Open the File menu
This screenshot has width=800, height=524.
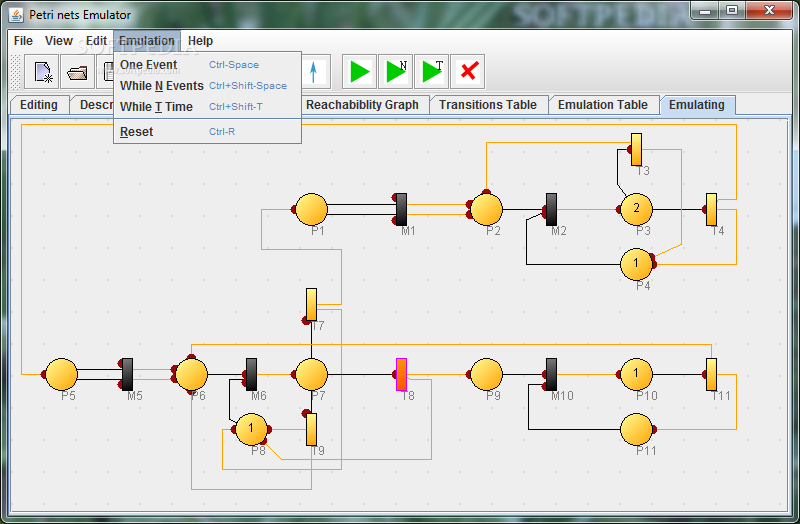(x=23, y=41)
